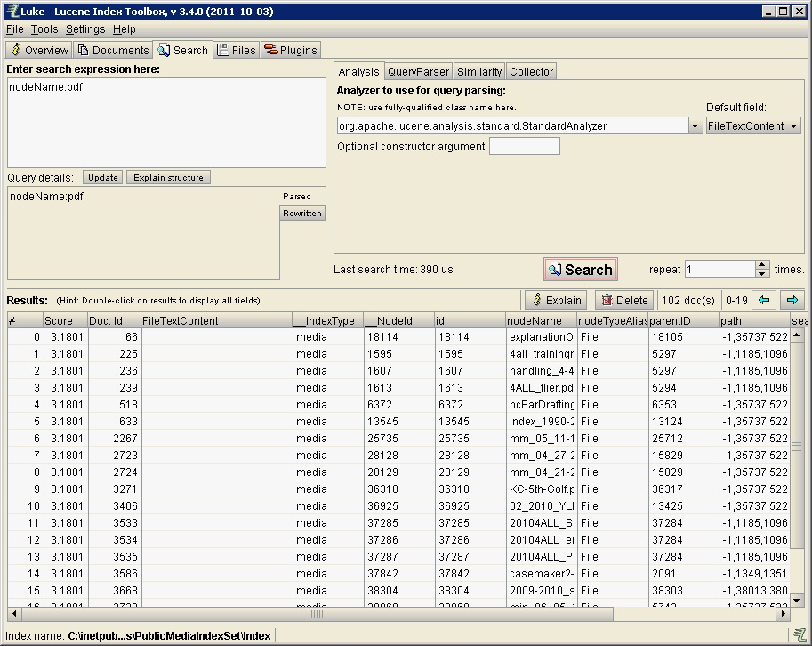Image resolution: width=812 pixels, height=646 pixels.
Task: Click into the search expression text area
Action: point(166,123)
